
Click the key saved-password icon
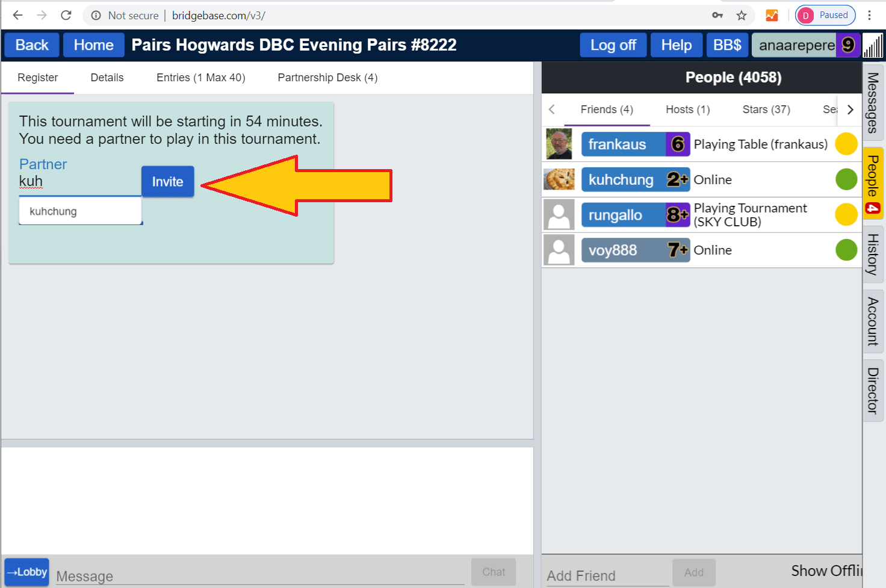717,15
